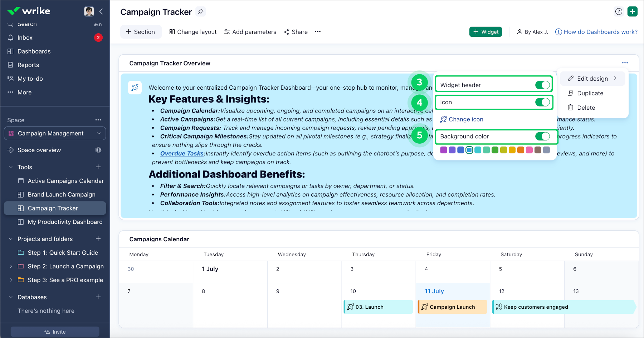Pin the Campaign Tracker dashboard
644x338 pixels.
pyautogui.click(x=201, y=11)
